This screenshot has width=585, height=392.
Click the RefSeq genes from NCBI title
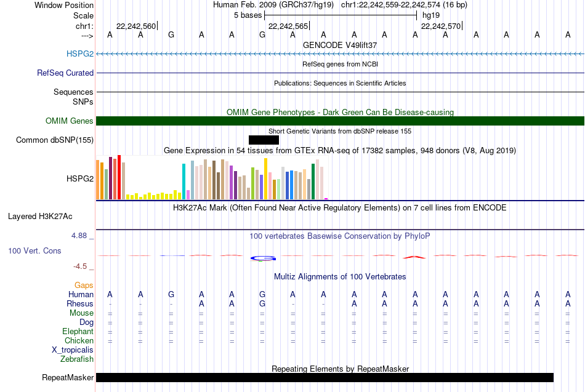tap(340, 64)
